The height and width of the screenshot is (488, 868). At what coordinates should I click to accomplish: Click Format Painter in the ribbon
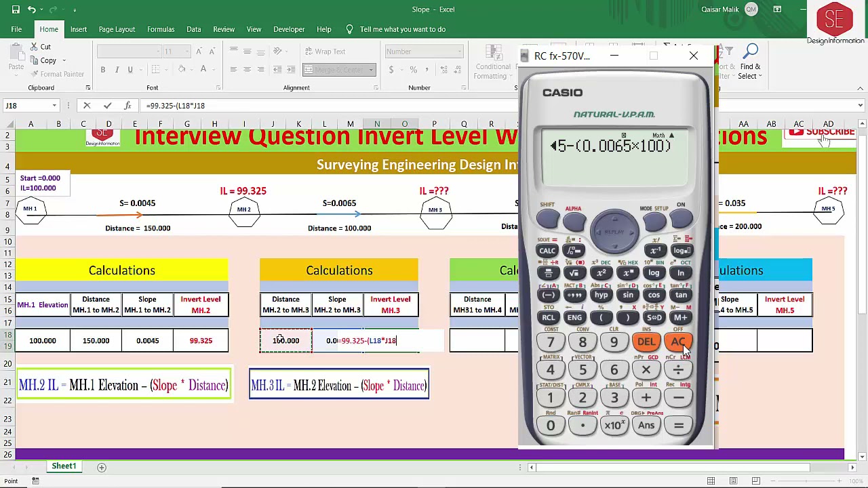pos(56,74)
